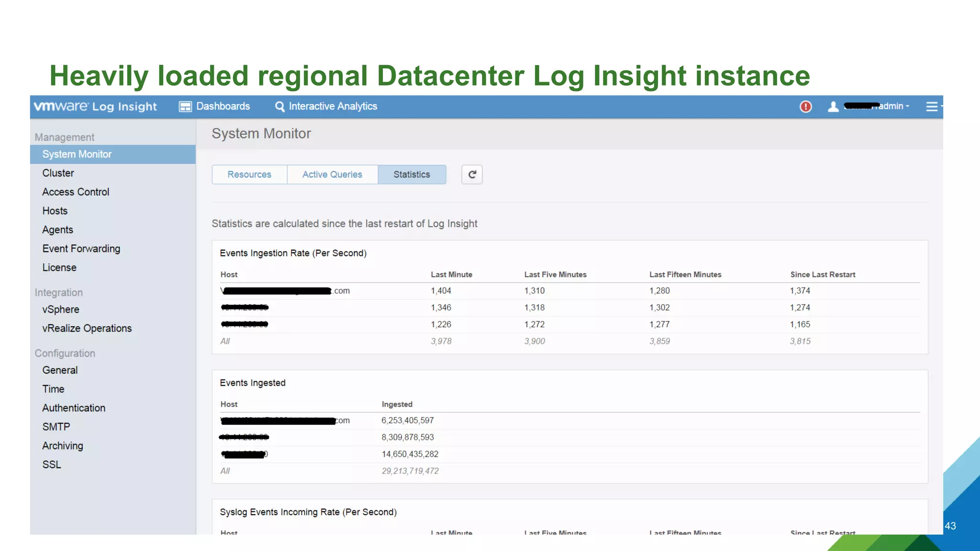Click the 1,374 since restart value

(800, 291)
